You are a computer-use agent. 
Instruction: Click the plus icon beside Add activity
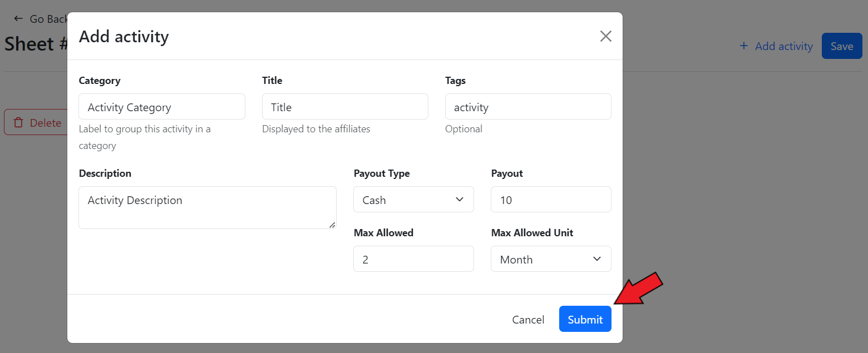pos(743,46)
